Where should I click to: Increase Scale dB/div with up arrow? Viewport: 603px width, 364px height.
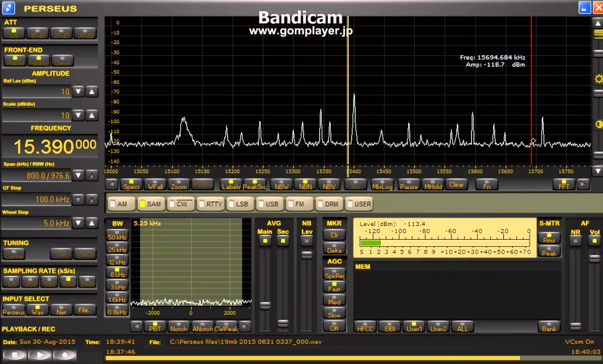(x=92, y=115)
